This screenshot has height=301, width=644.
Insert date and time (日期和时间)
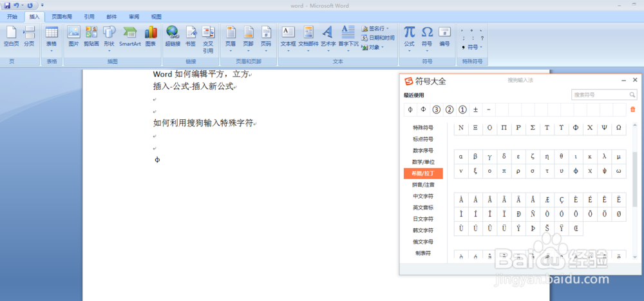(378, 38)
